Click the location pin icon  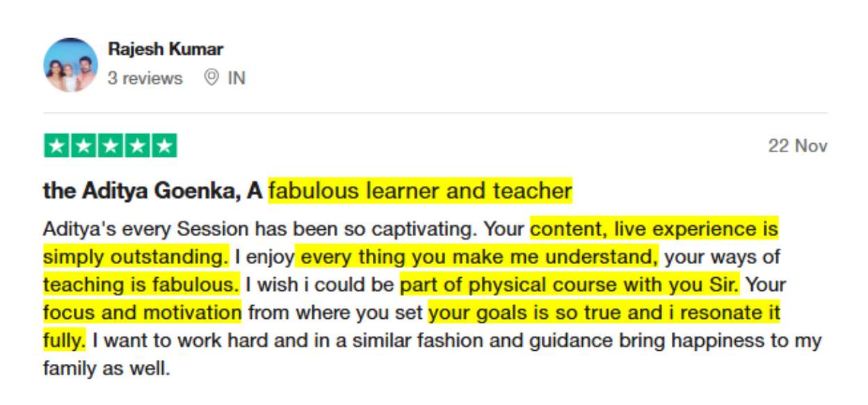[x=211, y=78]
